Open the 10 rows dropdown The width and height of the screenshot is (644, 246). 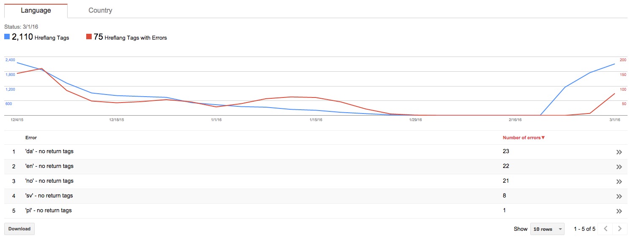click(548, 229)
